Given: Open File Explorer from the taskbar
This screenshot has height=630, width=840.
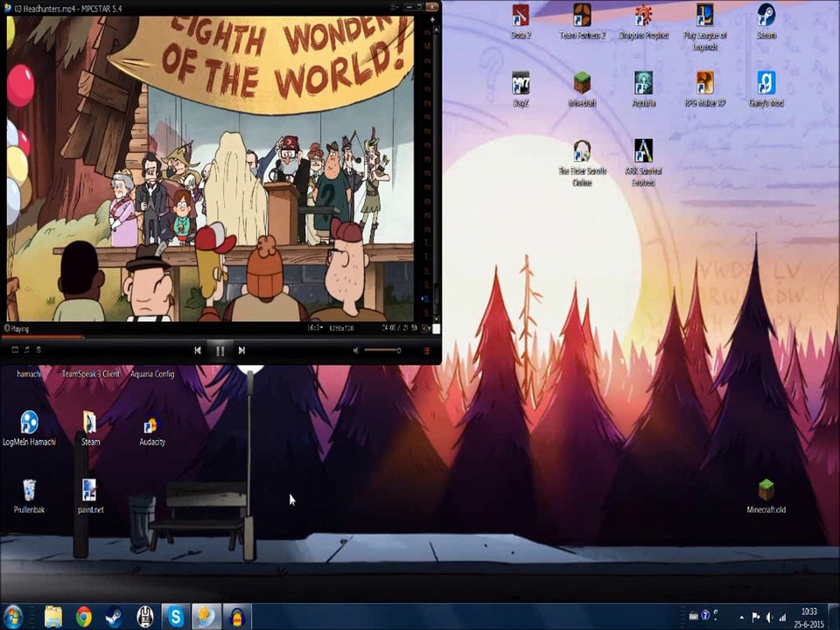Looking at the screenshot, I should [x=53, y=617].
